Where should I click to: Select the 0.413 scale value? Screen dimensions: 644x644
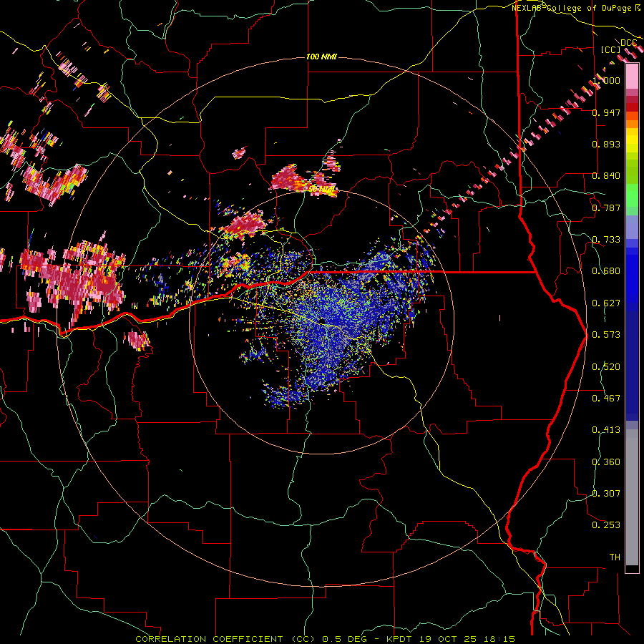(606, 429)
